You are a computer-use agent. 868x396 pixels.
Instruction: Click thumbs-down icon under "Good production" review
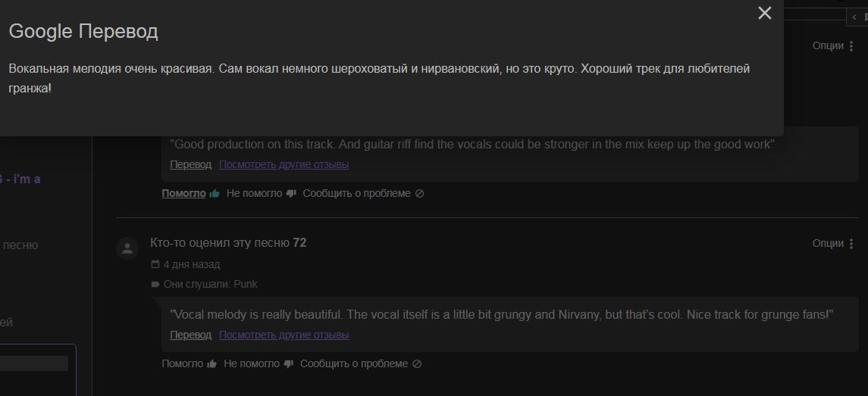(x=290, y=194)
